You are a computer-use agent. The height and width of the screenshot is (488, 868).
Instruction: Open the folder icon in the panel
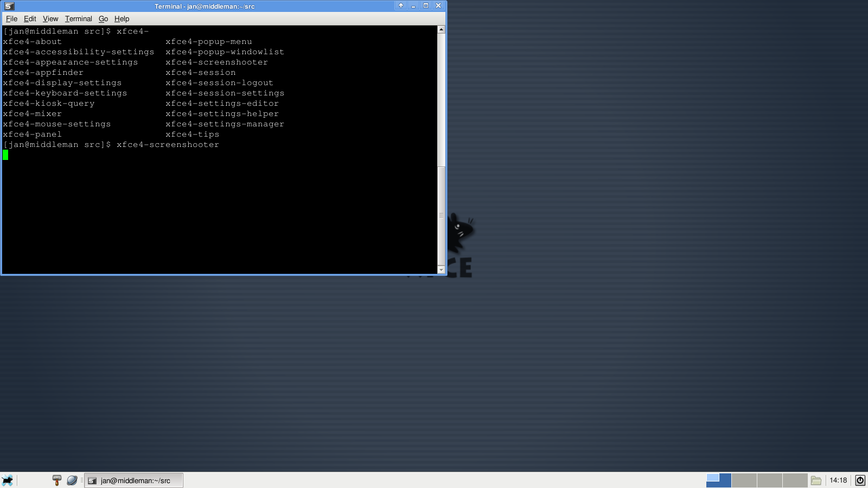816,480
